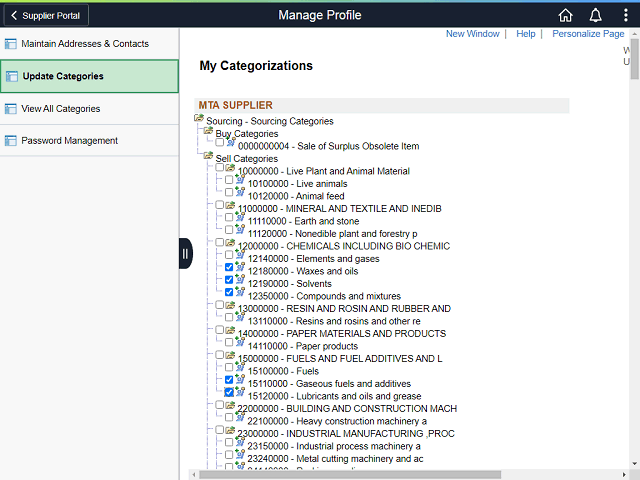
Task: Collapse the 14000000 PAPER MATERIALS folder
Action: click(230, 330)
